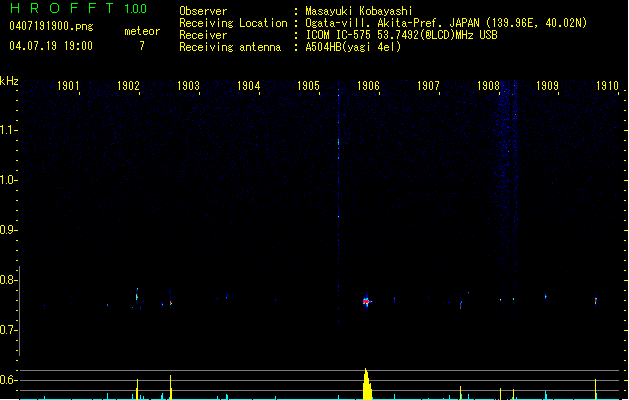
Task: Click the 'Observer' field label
Action: coord(203,11)
